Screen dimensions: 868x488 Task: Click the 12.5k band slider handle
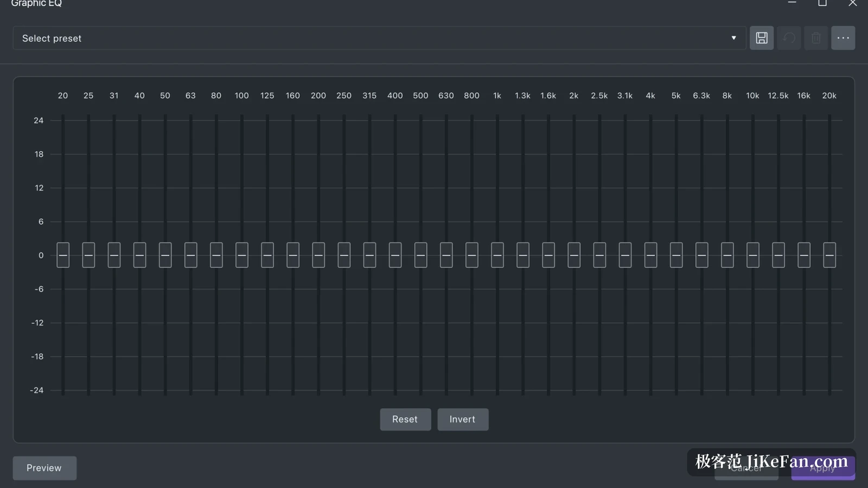778,255
